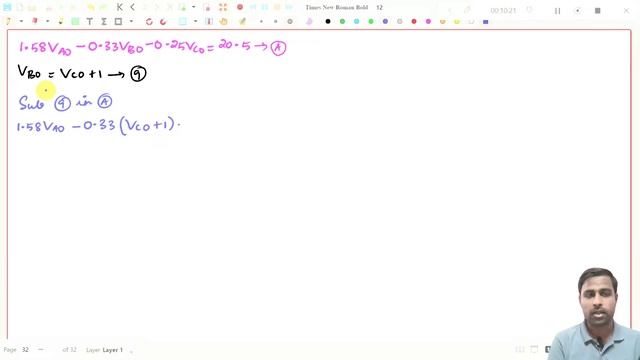
Task: Select the Vertical Space tool
Action: [209, 21]
